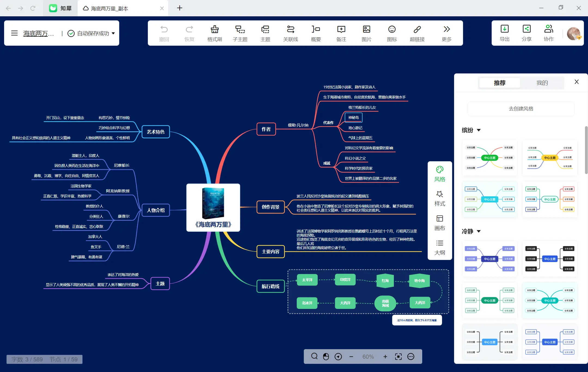Add a note with 备注 icon

click(341, 33)
